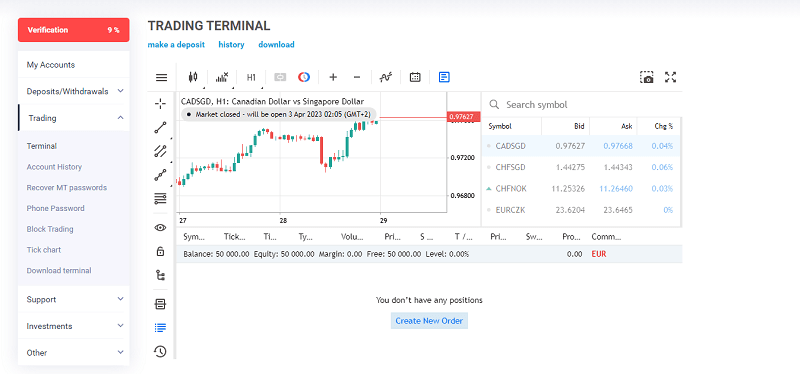The image size is (800, 374).
Task: Open the object tree icon
Action: click(x=160, y=276)
